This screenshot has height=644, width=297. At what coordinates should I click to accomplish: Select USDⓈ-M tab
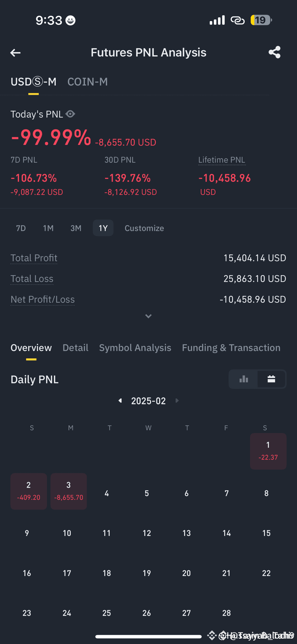[x=33, y=82]
